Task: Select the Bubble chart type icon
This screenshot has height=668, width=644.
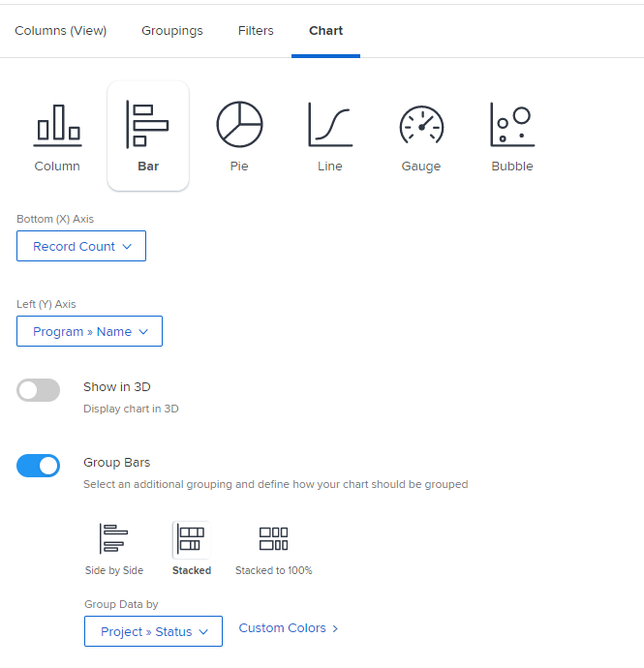Action: tap(512, 125)
